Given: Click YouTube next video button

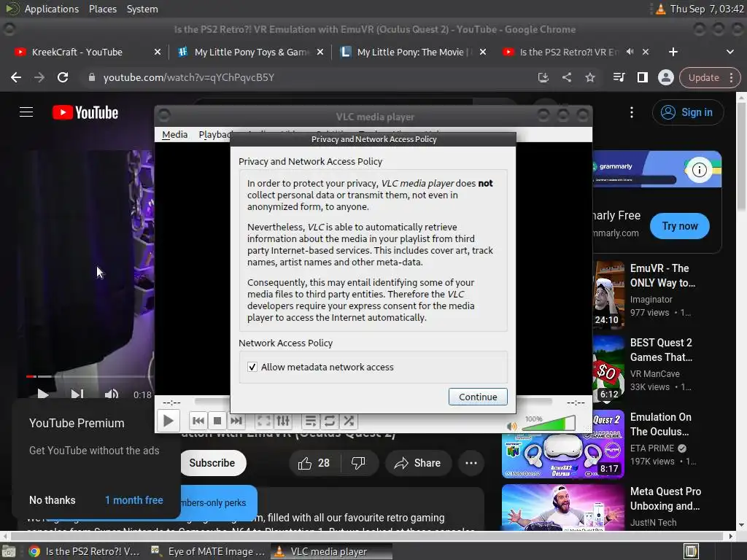Looking at the screenshot, I should tap(77, 394).
